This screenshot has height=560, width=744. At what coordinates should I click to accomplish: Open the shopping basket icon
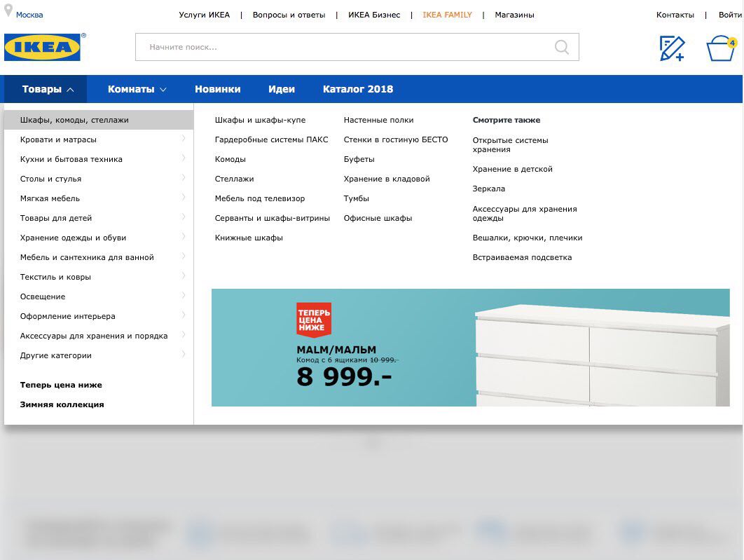(721, 48)
